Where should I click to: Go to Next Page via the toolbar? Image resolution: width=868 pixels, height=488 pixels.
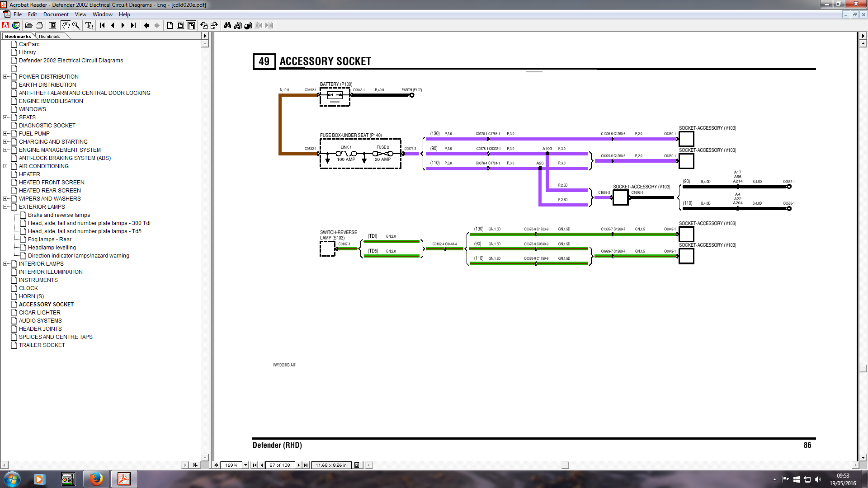123,25
